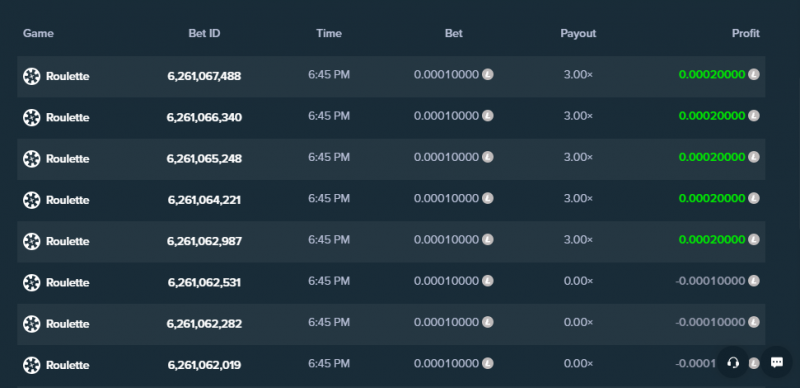This screenshot has width=800, height=388.
Task: Click 0.00× payout in row 6,261,062,531
Action: (578, 281)
